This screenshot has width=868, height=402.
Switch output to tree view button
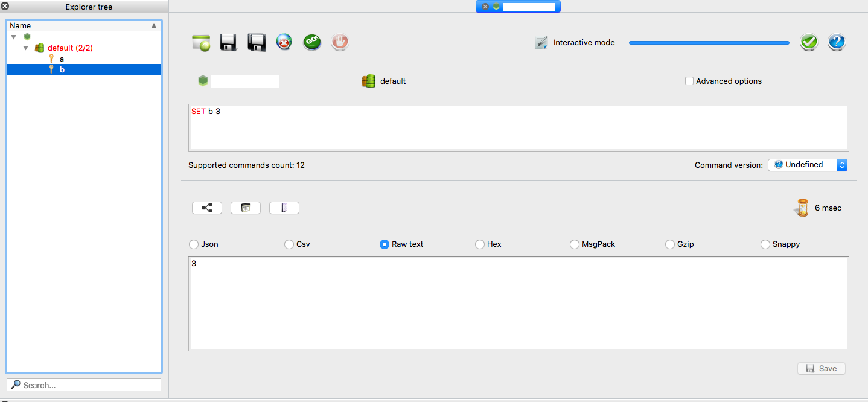207,208
